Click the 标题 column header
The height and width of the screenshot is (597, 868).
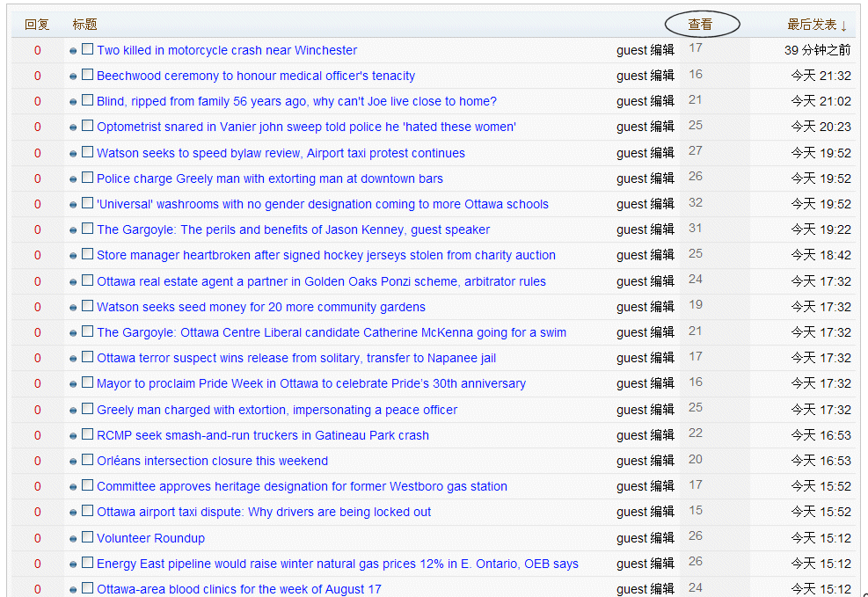click(84, 25)
